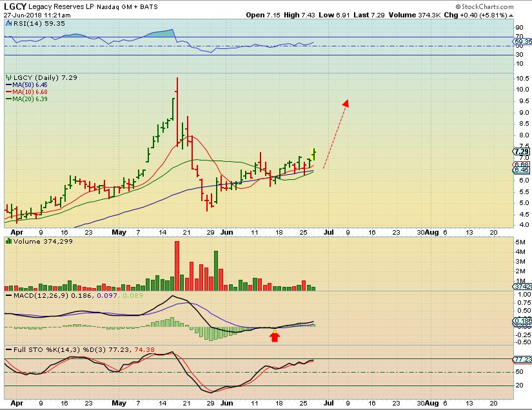Click the 77.23 stochastic value tag on right axis
532x410 pixels.
coord(523,360)
